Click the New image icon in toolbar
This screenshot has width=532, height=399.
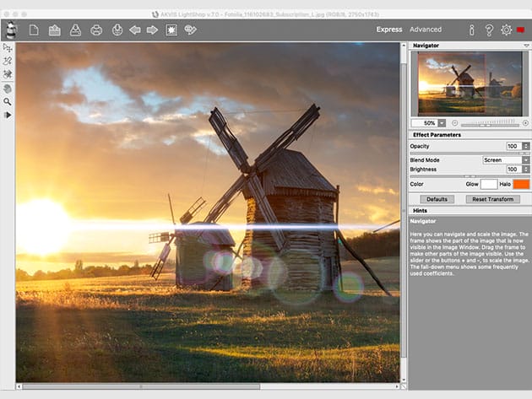coord(35,30)
